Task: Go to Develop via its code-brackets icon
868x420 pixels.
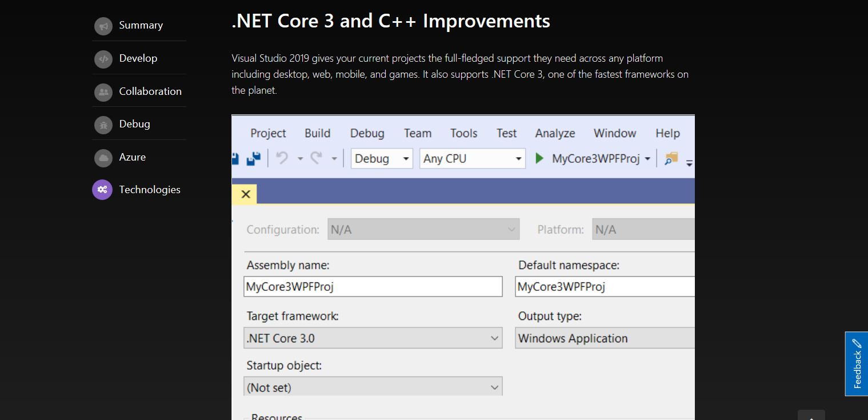Action: coord(103,58)
